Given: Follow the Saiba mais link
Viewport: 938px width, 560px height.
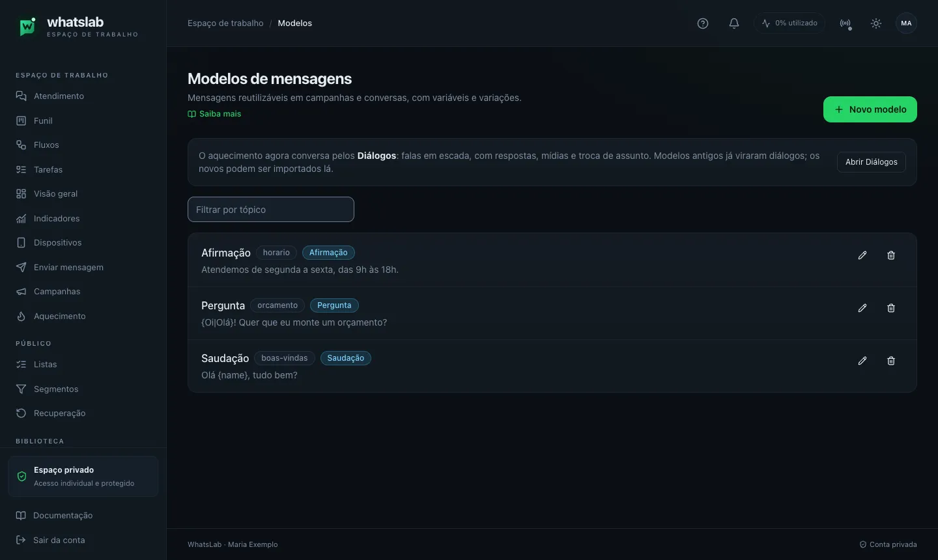Looking at the screenshot, I should 214,114.
